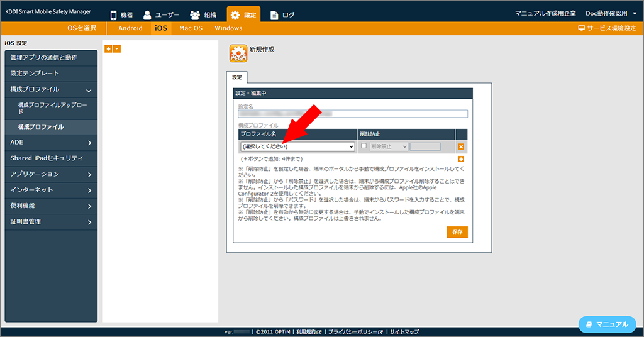Click the document icon beside ログ
This screenshot has height=337, width=644.
(274, 15)
